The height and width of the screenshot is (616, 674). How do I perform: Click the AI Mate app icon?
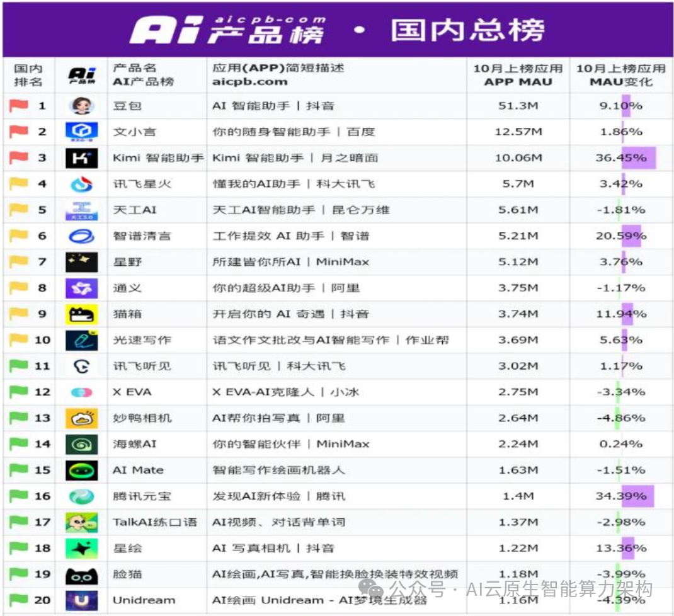point(82,471)
